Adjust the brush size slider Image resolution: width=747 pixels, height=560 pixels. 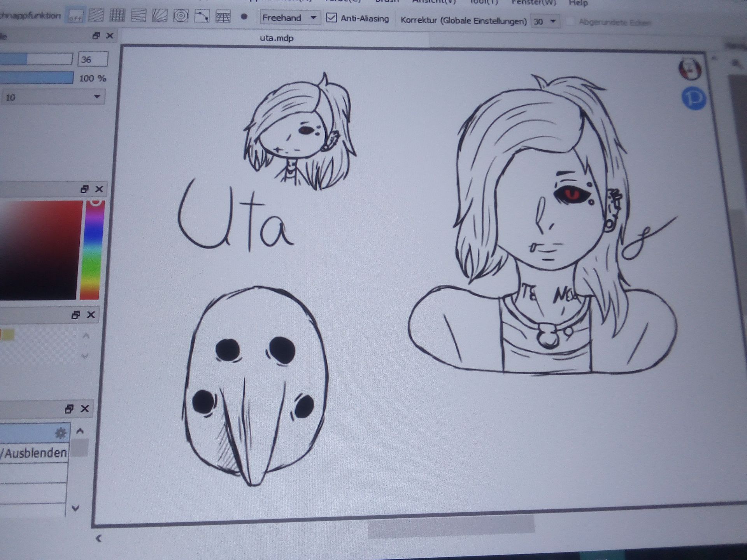pos(36,59)
